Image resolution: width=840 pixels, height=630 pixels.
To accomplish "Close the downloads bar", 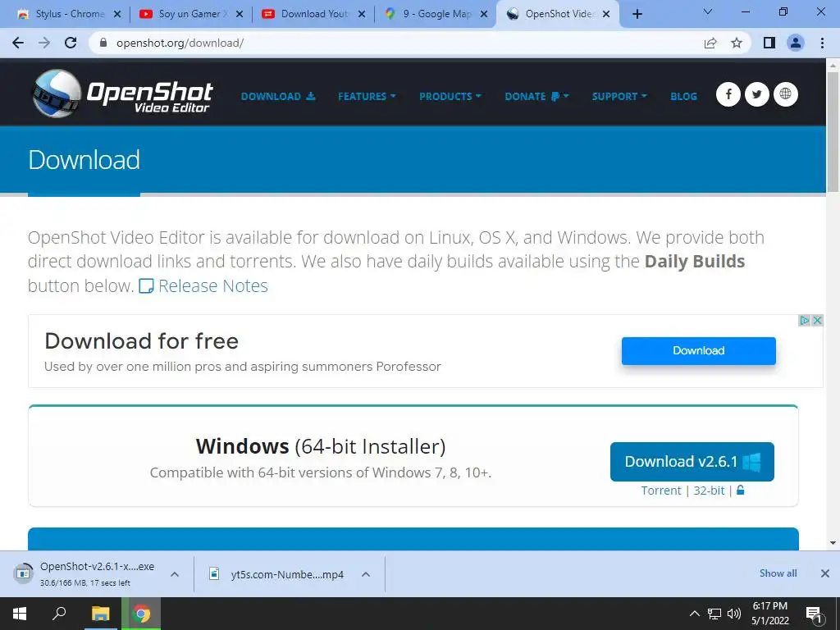I will [x=825, y=573].
